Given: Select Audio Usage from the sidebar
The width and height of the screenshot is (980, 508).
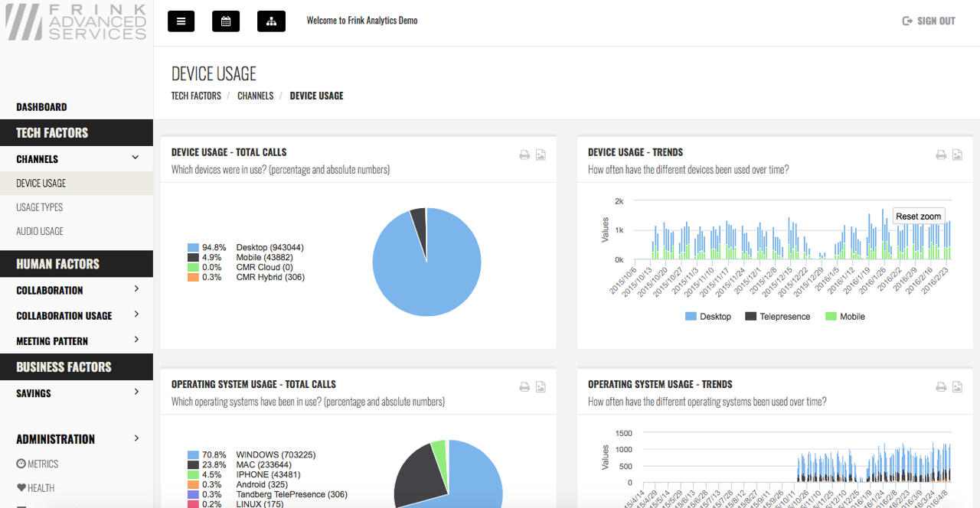Looking at the screenshot, I should coord(40,231).
